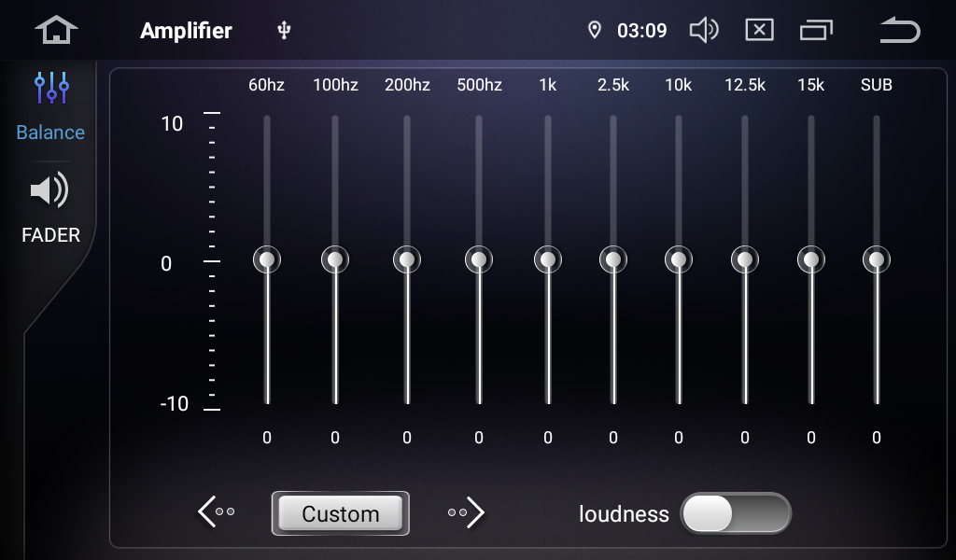Viewport: 956px width, 560px height.
Task: Tap the location pin icon
Action: (594, 31)
